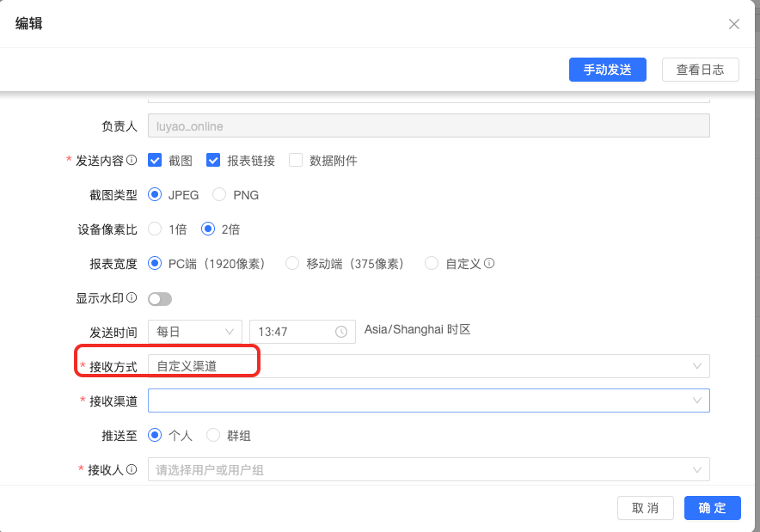Close the 编辑 dialog with X icon

coord(734,24)
